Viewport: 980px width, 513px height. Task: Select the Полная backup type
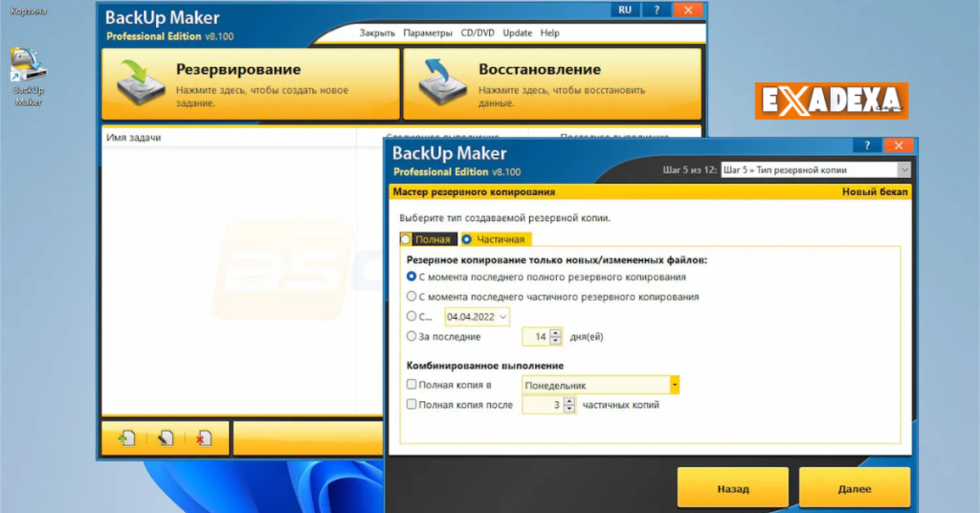(428, 239)
